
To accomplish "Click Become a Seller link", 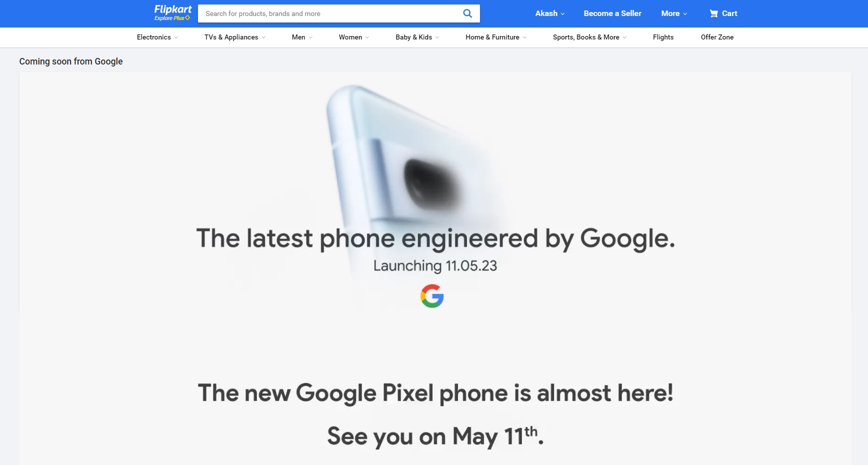I will 612,13.
